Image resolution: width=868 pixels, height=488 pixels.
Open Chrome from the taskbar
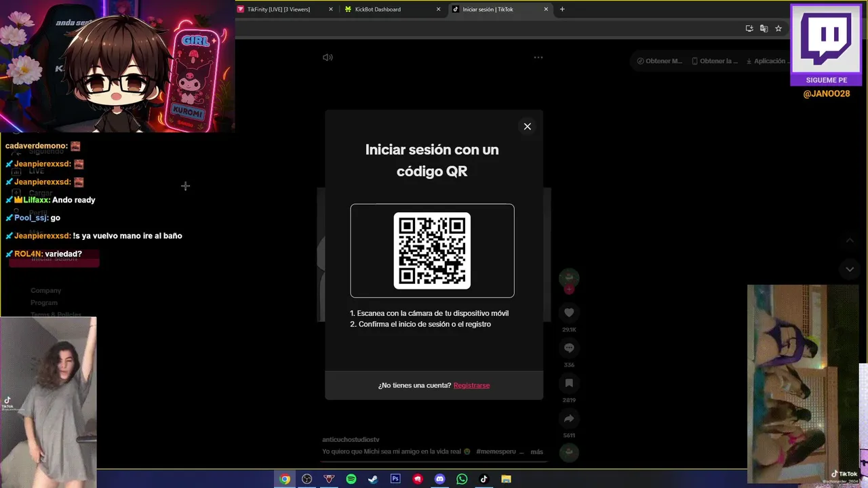click(x=285, y=479)
